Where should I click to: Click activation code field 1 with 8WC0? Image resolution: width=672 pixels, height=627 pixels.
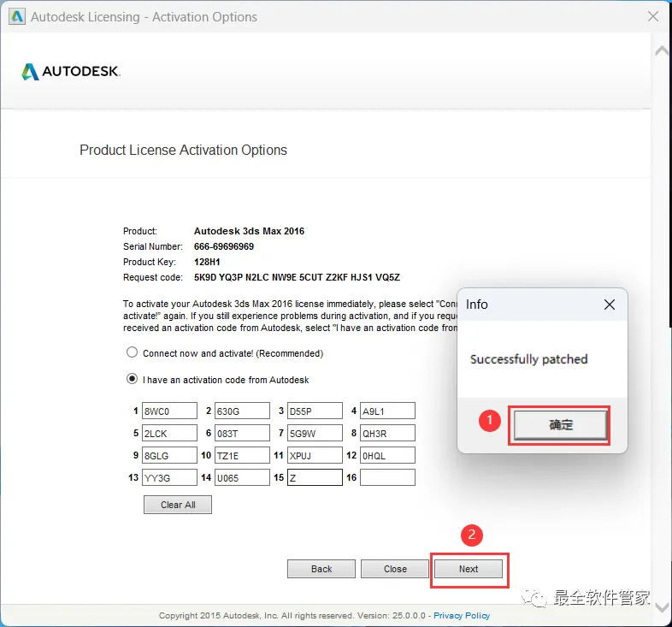(x=169, y=411)
